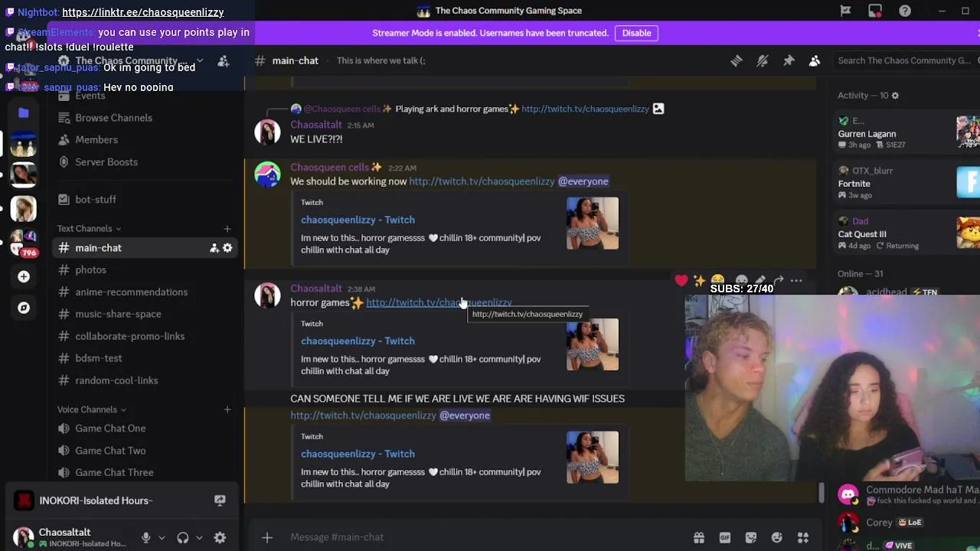The width and height of the screenshot is (980, 551).
Task: Expand The Chaos Community server dropdown
Action: [x=200, y=60]
